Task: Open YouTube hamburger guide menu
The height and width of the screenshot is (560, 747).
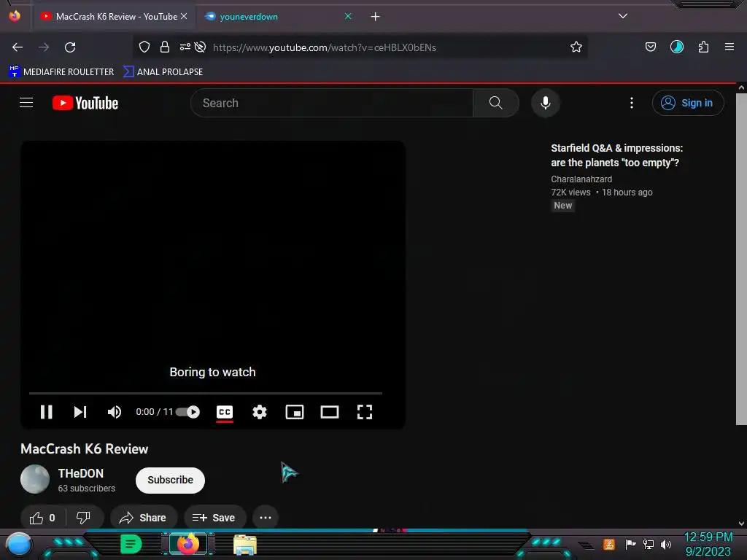Action: tap(26, 103)
